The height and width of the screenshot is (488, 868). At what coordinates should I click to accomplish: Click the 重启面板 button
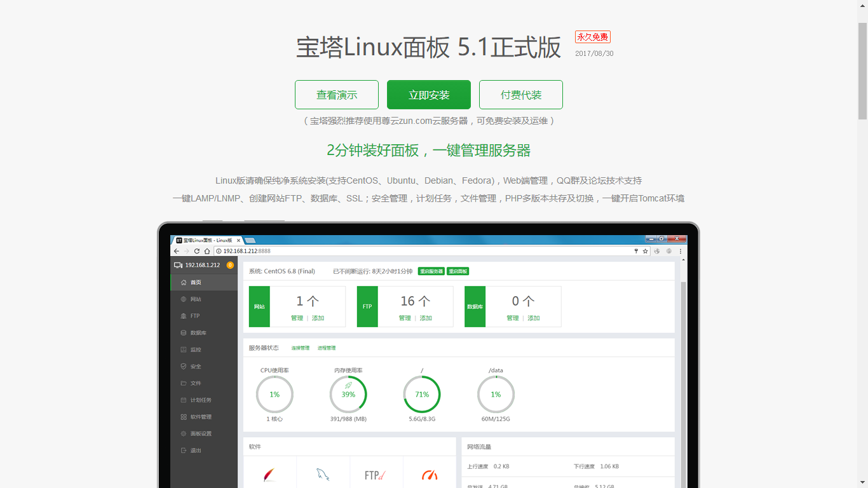pyautogui.click(x=458, y=271)
